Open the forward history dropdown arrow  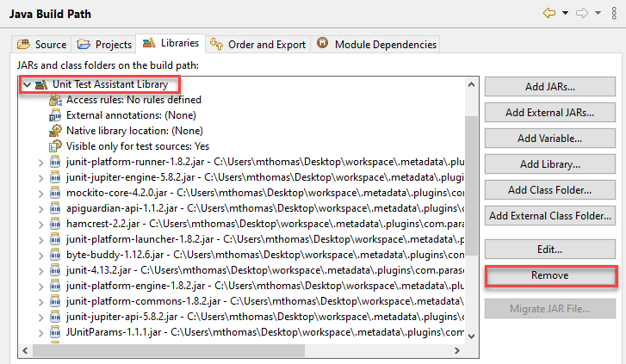[598, 13]
